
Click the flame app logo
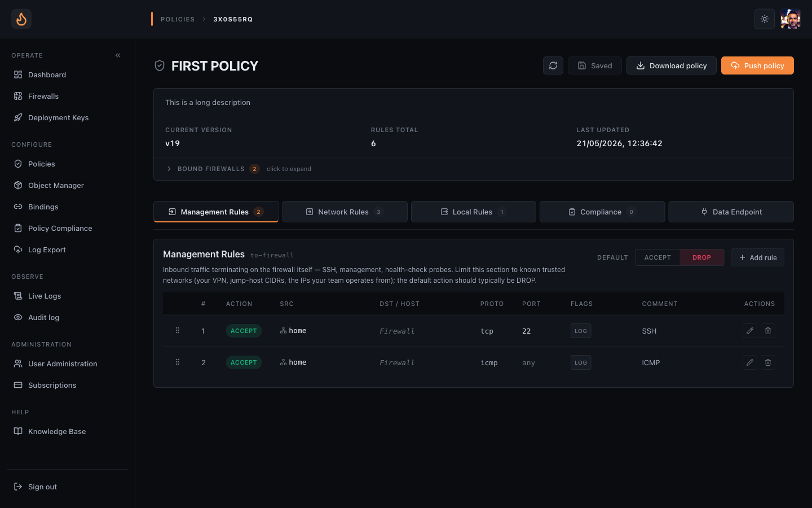click(21, 19)
